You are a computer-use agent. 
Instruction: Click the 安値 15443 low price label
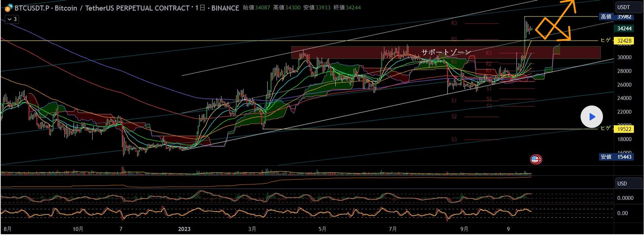click(616, 157)
